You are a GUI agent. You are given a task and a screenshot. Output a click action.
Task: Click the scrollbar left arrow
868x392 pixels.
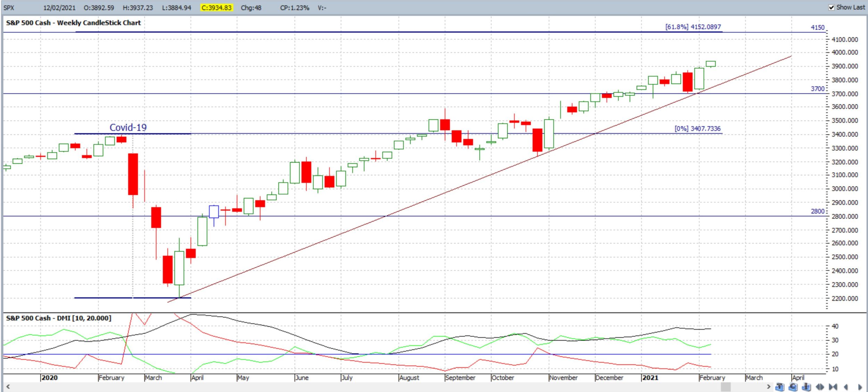(x=8, y=386)
